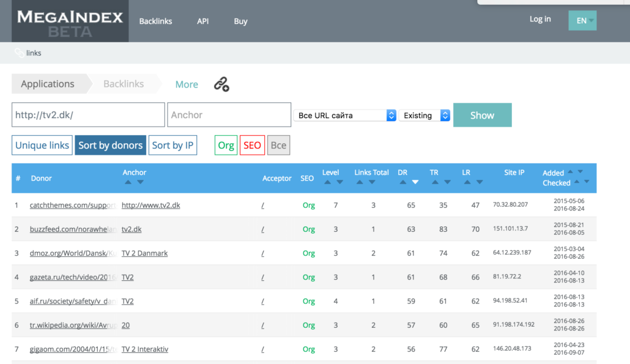Click the 20 anchor link in wikipedia row
The image size is (630, 364).
coord(125,325)
